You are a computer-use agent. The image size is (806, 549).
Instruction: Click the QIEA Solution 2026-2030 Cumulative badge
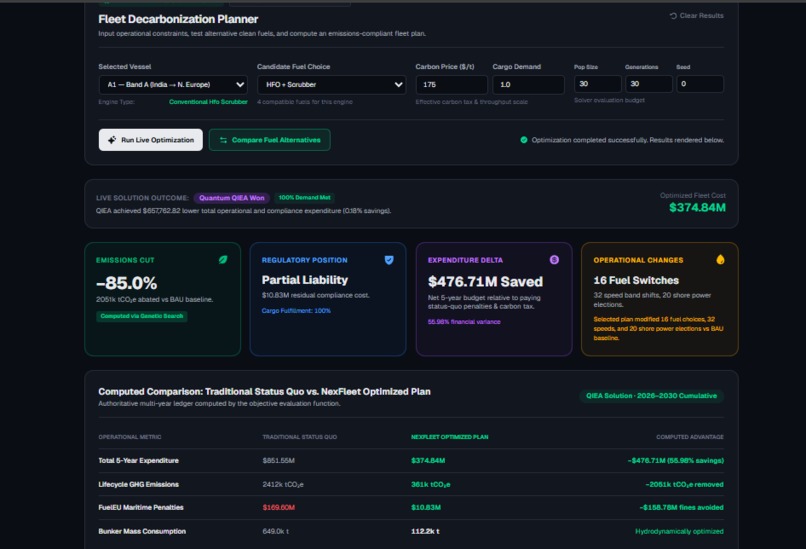pos(651,396)
